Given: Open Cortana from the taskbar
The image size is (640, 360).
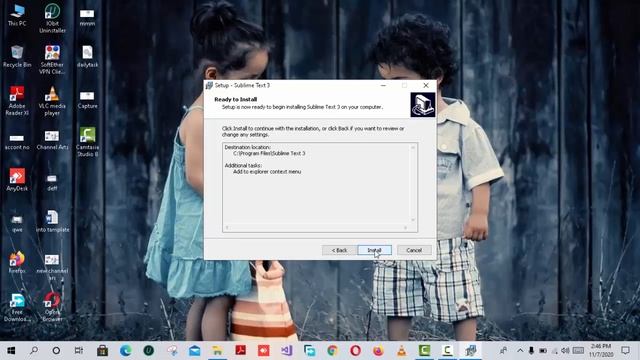Looking at the screenshot, I should point(56,350).
